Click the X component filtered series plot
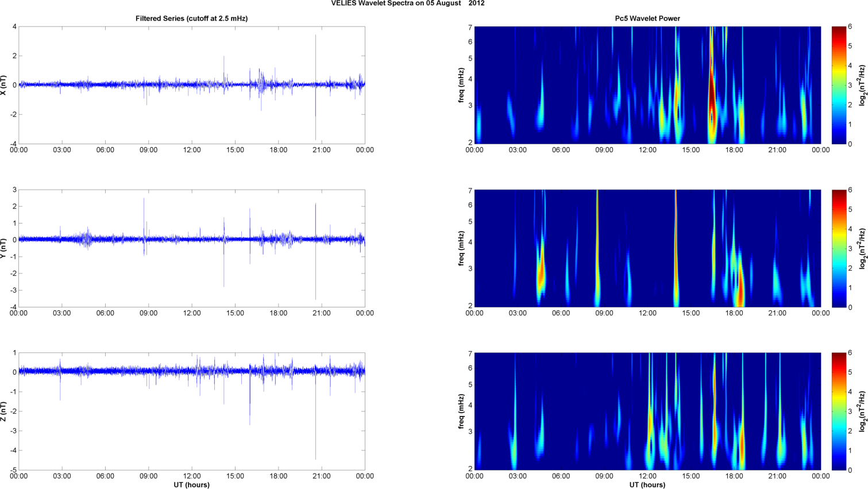The width and height of the screenshot is (868, 489). pos(192,85)
